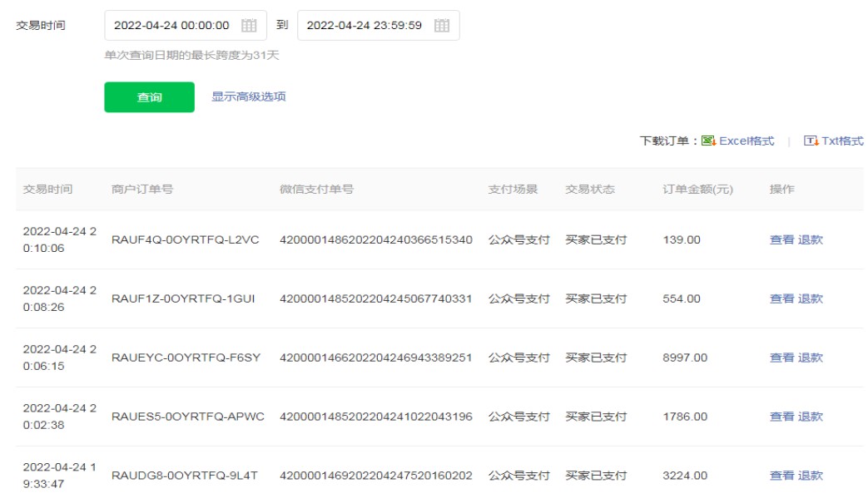Click calendar icon in start date field
The width and height of the screenshot is (868, 503).
coord(249,26)
